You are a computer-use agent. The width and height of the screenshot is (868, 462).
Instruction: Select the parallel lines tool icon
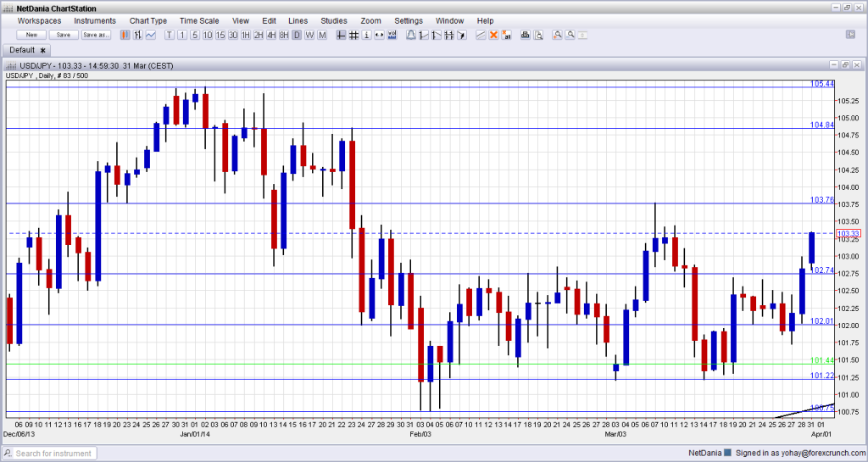(x=481, y=35)
